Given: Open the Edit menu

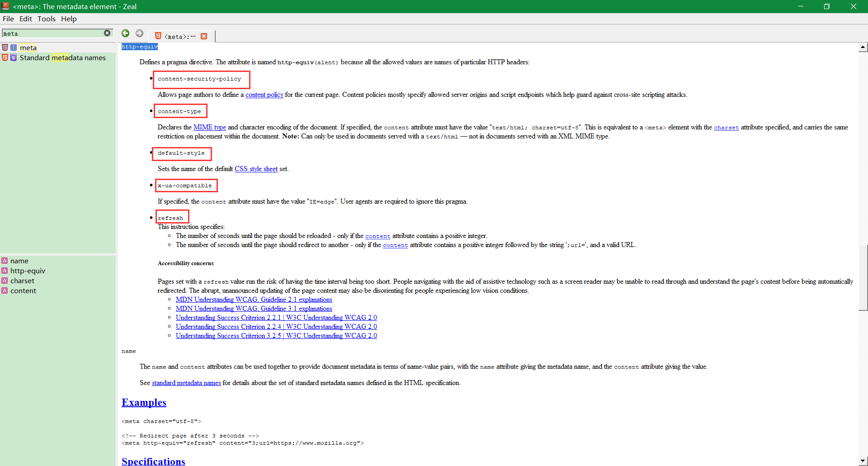Looking at the screenshot, I should coord(26,19).
